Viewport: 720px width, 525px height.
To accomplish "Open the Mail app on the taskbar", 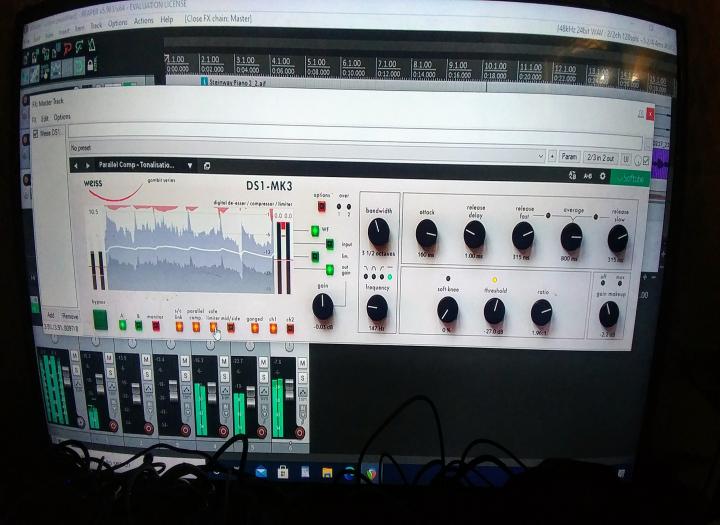I will tap(261, 472).
